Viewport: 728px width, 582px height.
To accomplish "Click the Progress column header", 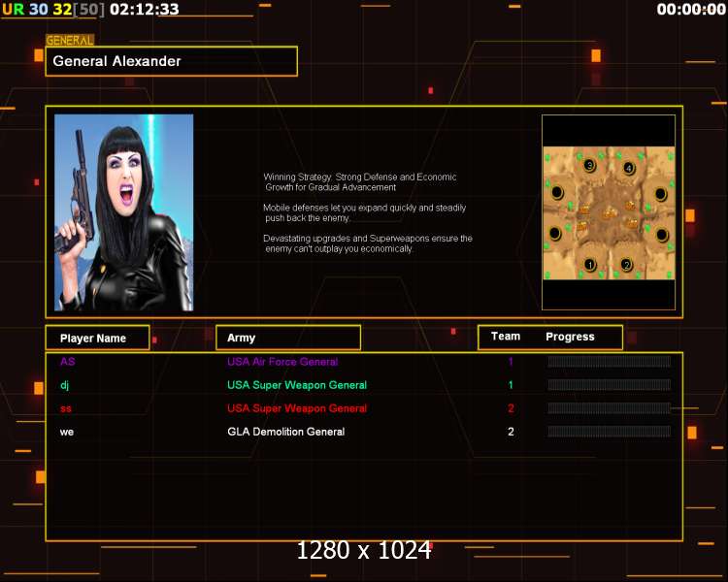I will (570, 337).
